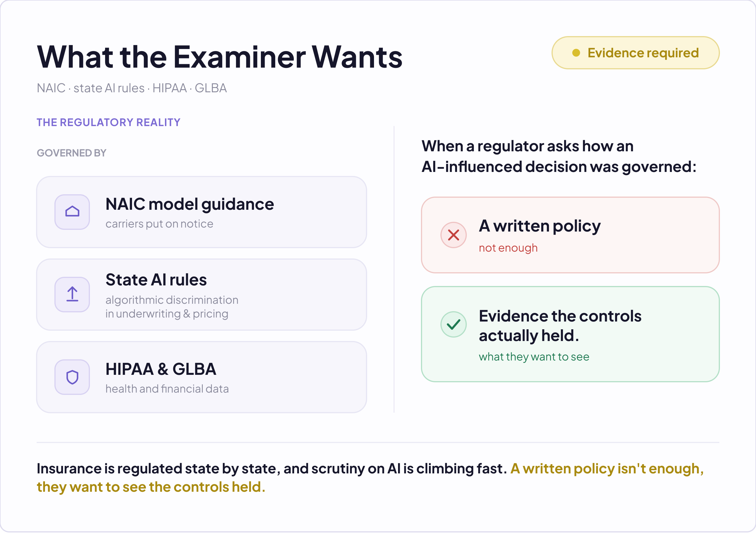Image resolution: width=756 pixels, height=533 pixels.
Task: Click the Governed By label
Action: coord(72,153)
